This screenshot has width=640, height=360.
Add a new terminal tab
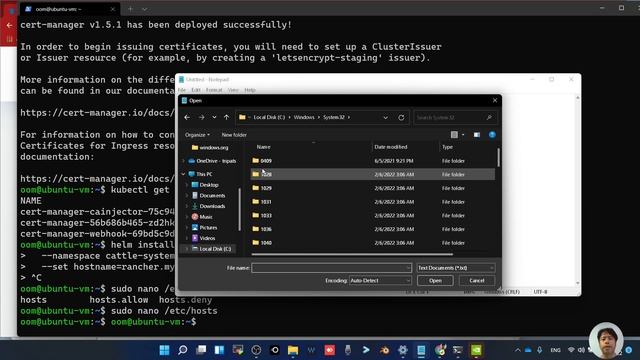point(130,9)
